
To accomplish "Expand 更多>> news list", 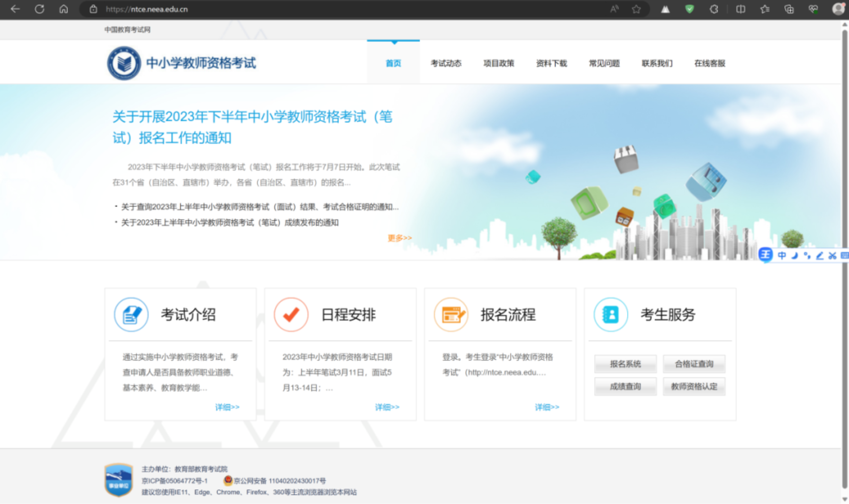I will (400, 238).
